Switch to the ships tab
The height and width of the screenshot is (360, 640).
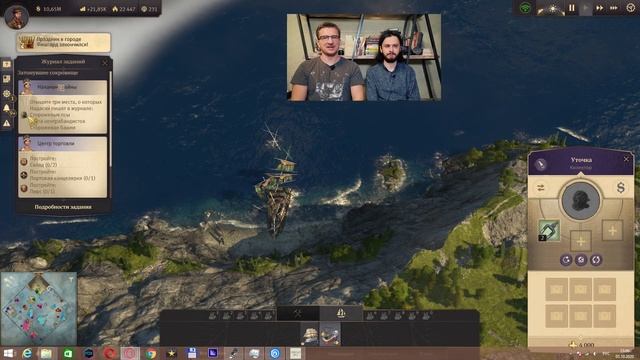tap(341, 313)
